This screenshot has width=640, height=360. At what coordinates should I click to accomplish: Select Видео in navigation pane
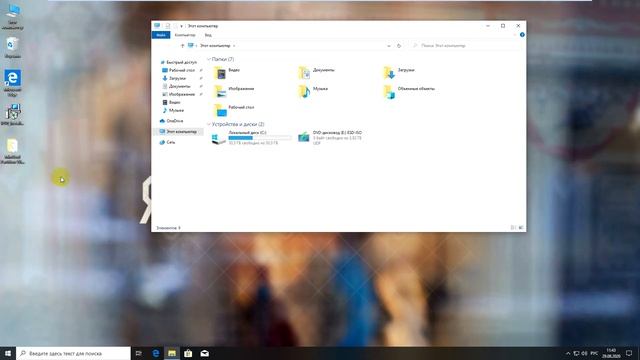[x=171, y=102]
